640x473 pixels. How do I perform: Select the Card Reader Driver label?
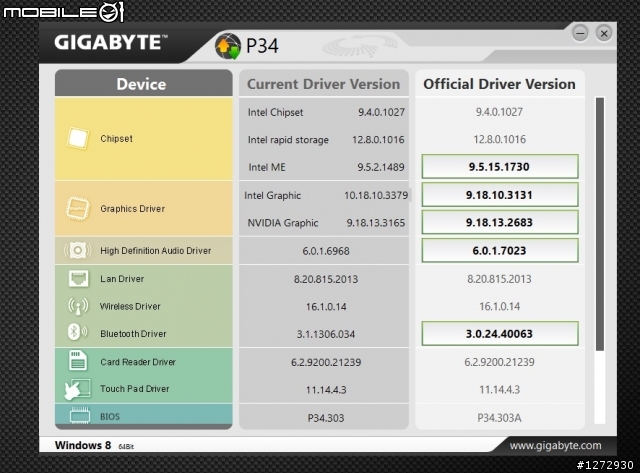coord(138,362)
